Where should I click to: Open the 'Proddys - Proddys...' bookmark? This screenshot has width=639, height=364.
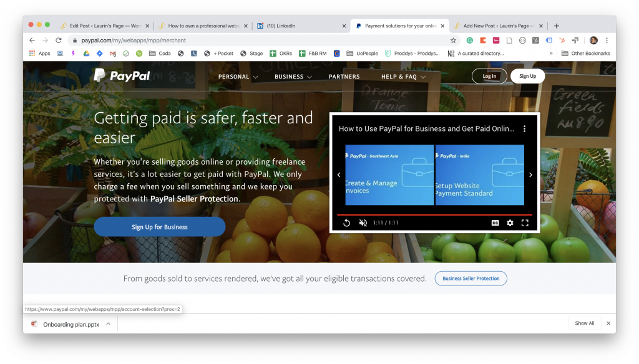click(412, 54)
